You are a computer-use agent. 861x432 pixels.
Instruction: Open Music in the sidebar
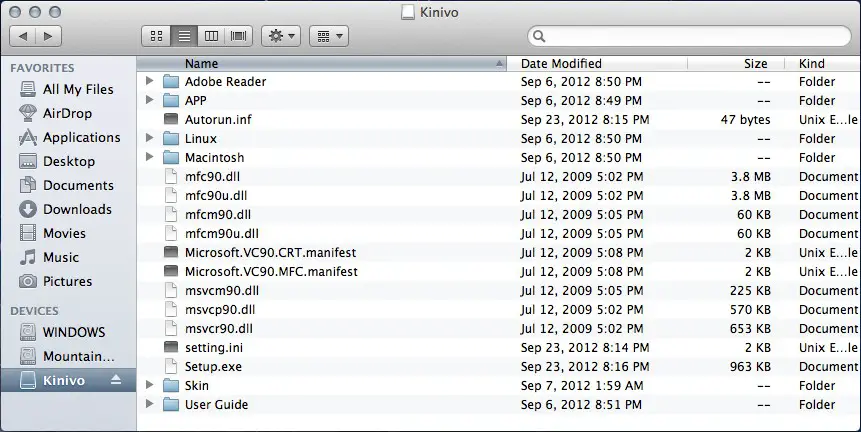tap(68, 257)
